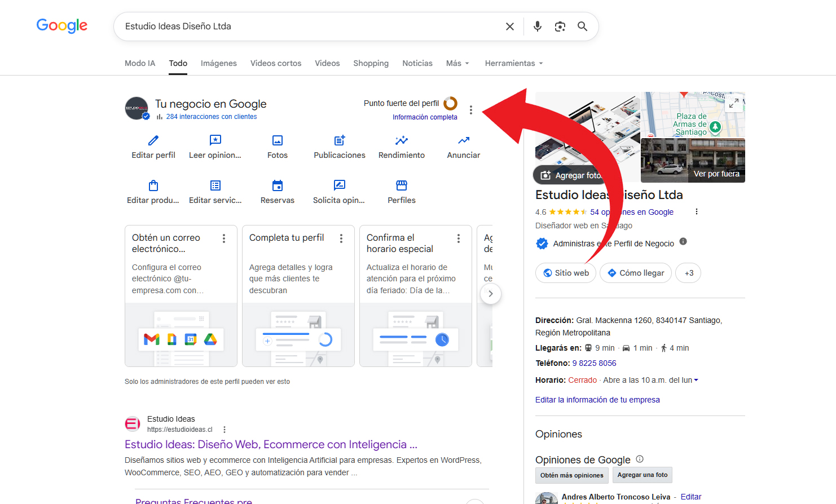
Task: Click info icon next to Administras este Perfil
Action: point(683,241)
